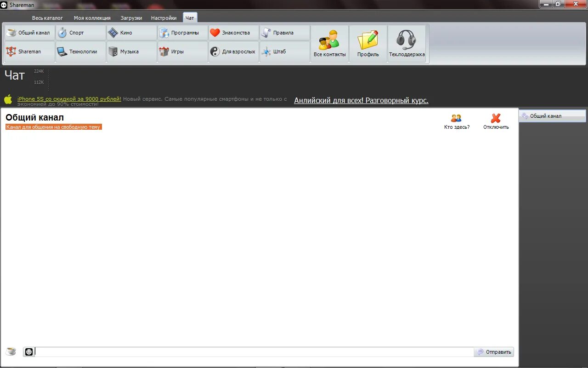Switch to Весь каталог tab

click(x=47, y=18)
